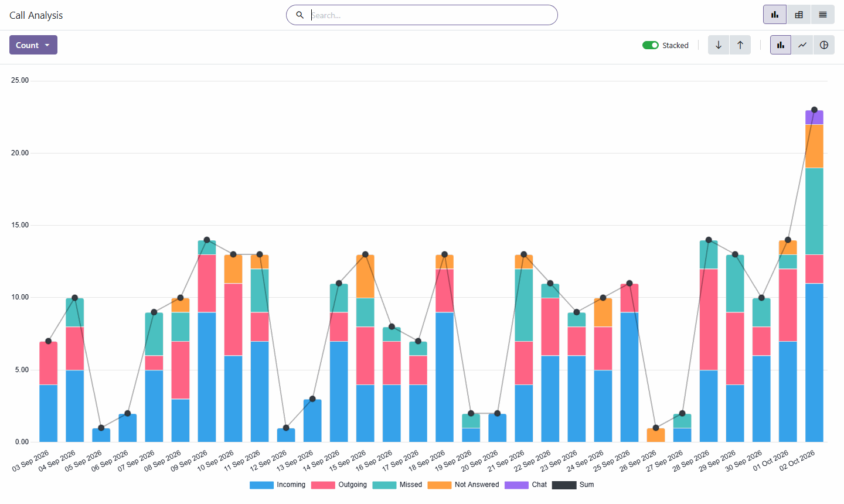Click the 21 Sep 2026 Missed segment
The width and height of the screenshot is (844, 504).
(524, 305)
